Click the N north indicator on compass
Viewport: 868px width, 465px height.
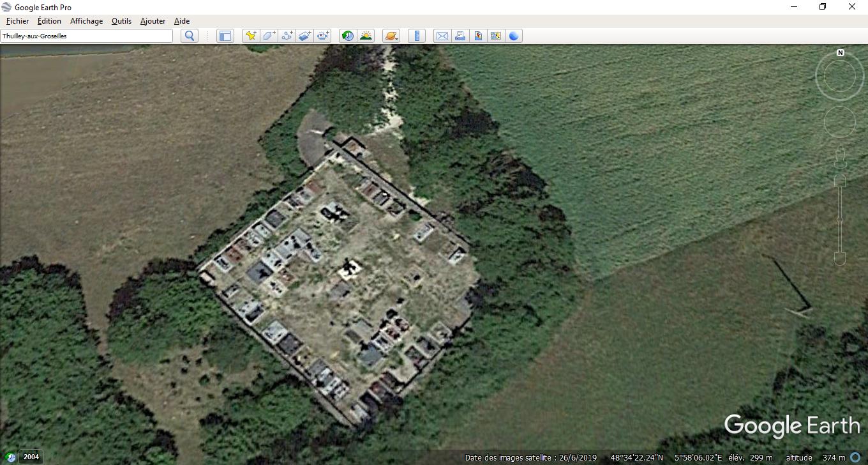pos(841,53)
